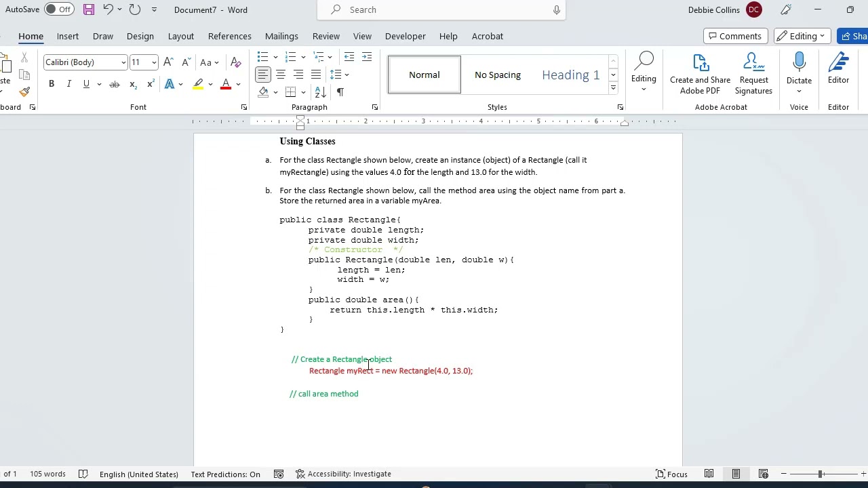Open the font name dropdown
This screenshot has height=488, width=868.
[123, 62]
